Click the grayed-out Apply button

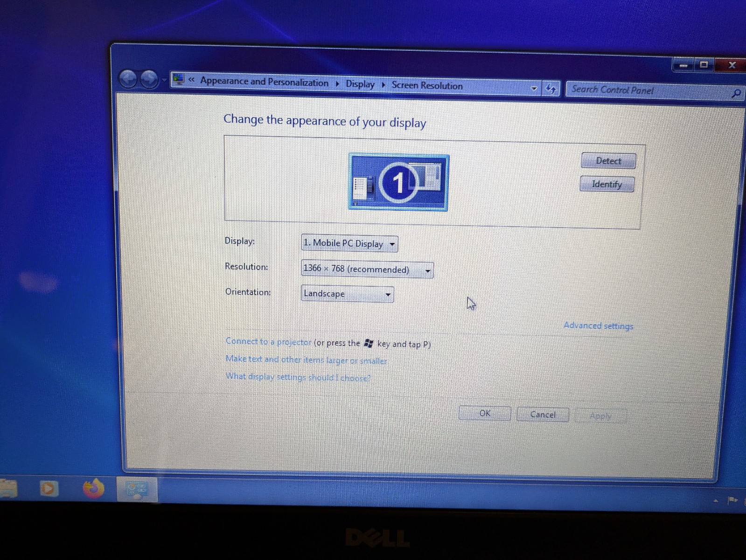pos(600,415)
